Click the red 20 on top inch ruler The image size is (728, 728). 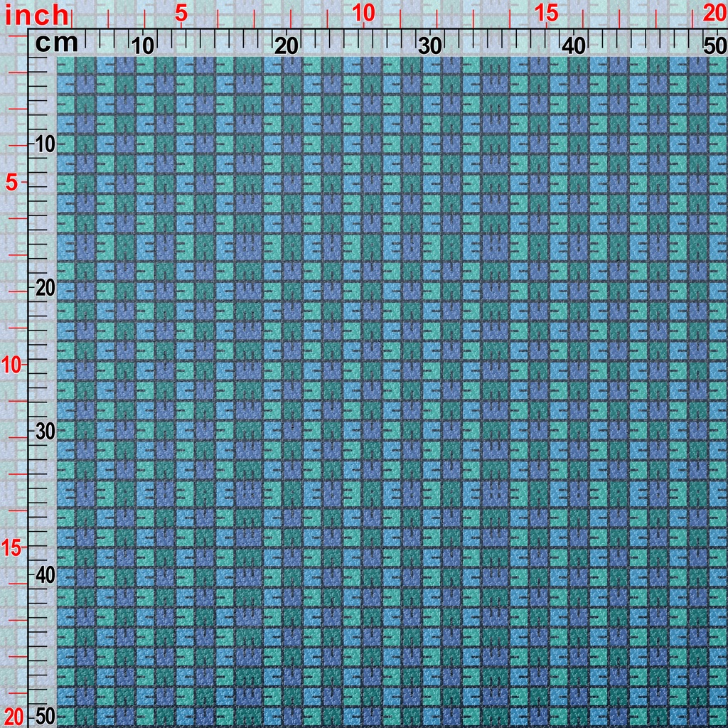coord(715,14)
